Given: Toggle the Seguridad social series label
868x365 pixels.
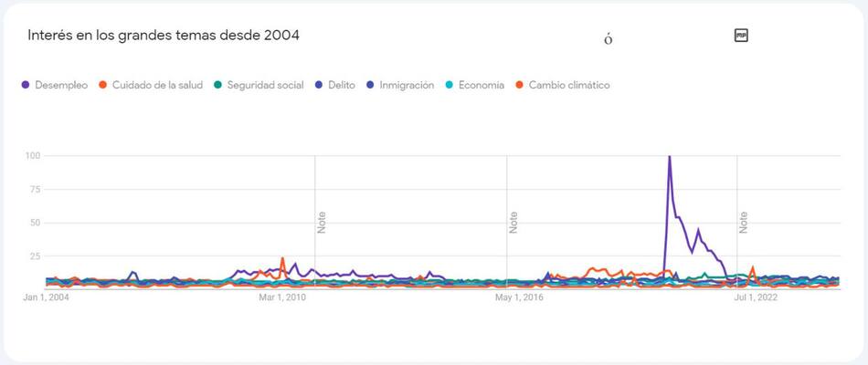Looking at the screenshot, I should [266, 86].
